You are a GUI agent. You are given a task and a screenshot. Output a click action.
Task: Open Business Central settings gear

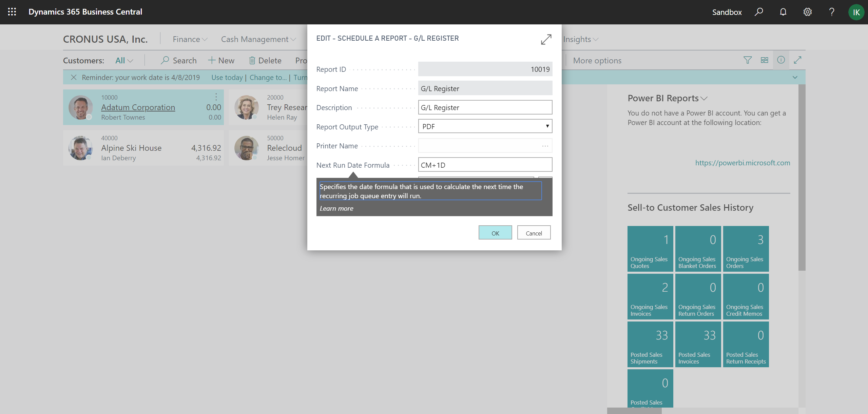click(x=807, y=12)
